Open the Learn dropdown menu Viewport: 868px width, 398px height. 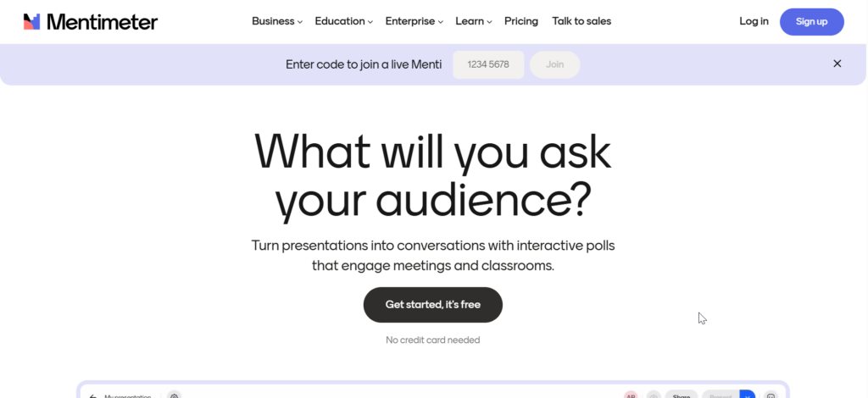474,21
